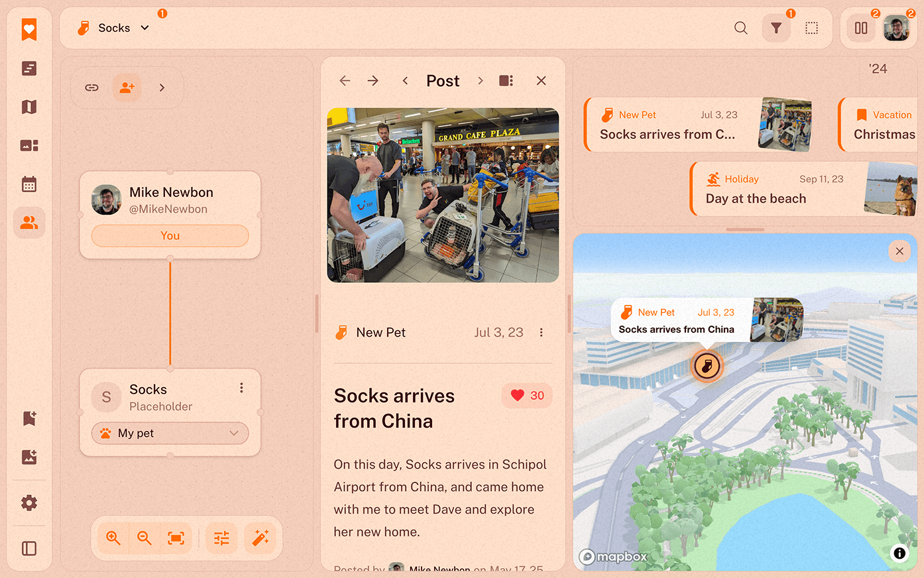Open the options menu beside the New Pet tag
Viewport: 924px width, 578px height.
542,332
